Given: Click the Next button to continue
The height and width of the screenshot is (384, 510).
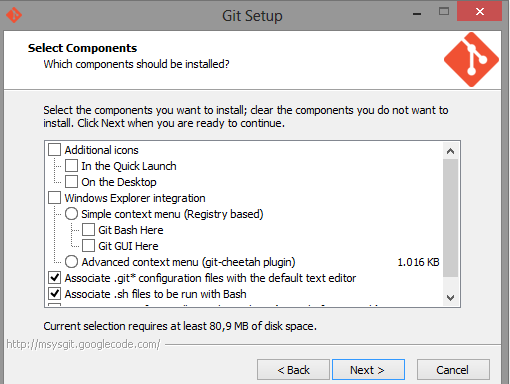Looking at the screenshot, I should tap(368, 370).
